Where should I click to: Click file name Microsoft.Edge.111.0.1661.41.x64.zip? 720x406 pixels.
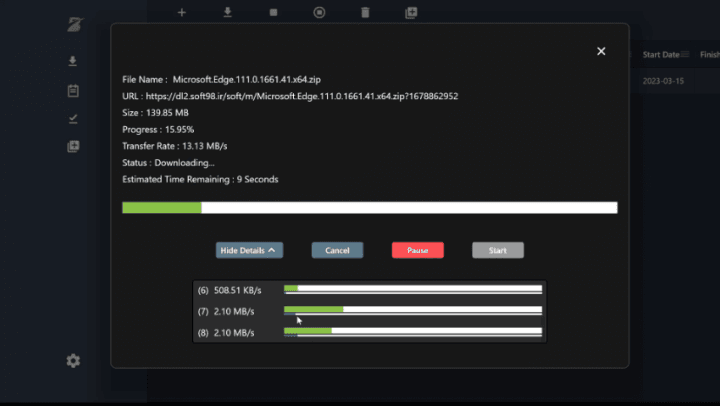pos(247,79)
